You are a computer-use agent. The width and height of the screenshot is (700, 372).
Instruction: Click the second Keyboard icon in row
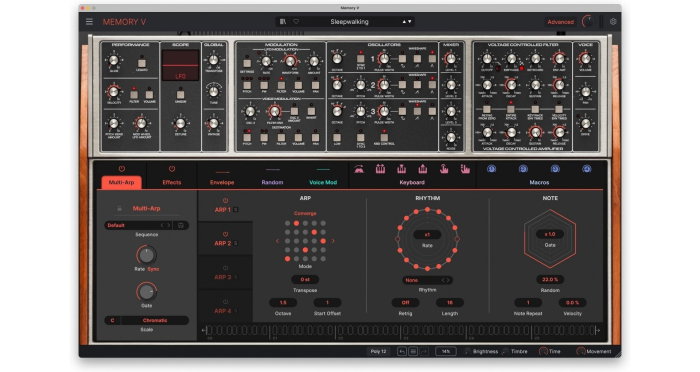coord(380,169)
